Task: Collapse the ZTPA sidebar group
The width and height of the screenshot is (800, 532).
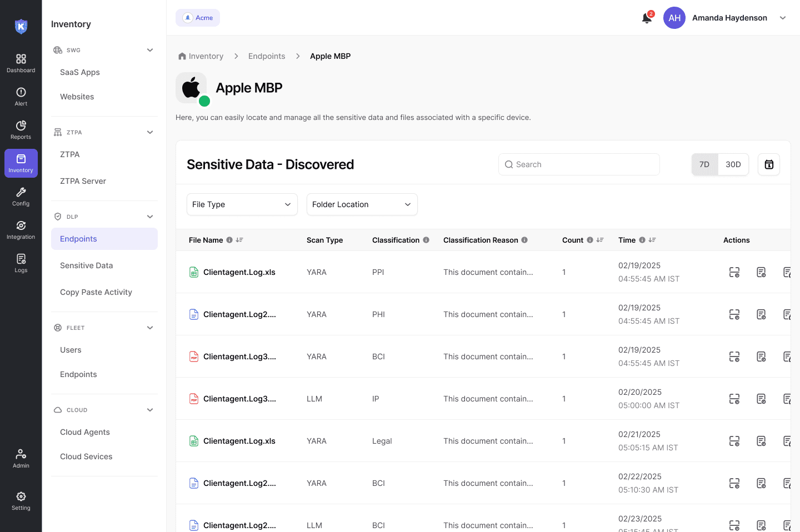Action: pyautogui.click(x=150, y=132)
